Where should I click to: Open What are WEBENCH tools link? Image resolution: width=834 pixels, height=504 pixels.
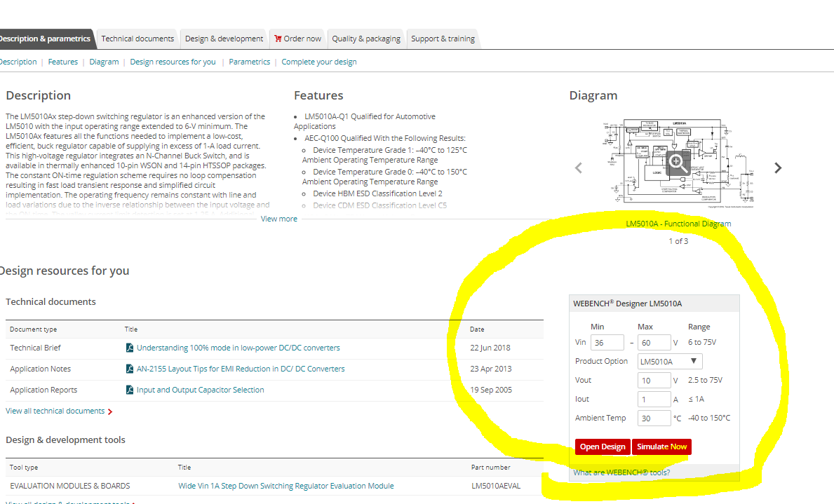coord(621,472)
